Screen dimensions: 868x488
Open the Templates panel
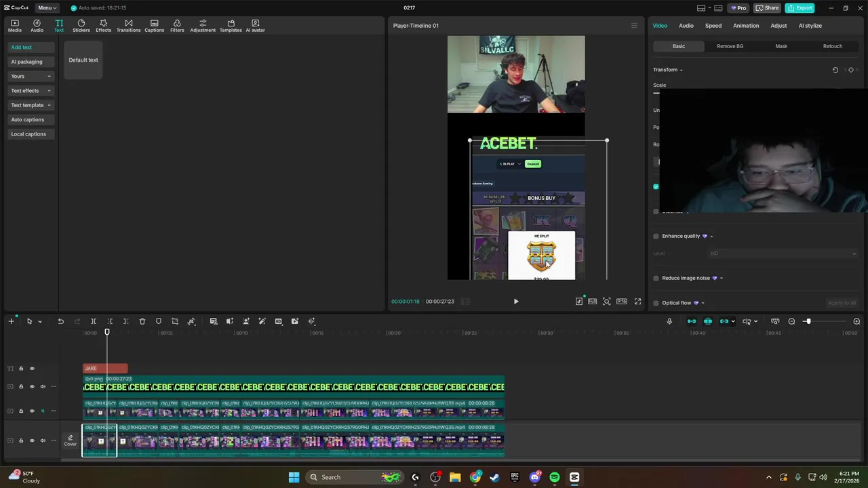231,26
